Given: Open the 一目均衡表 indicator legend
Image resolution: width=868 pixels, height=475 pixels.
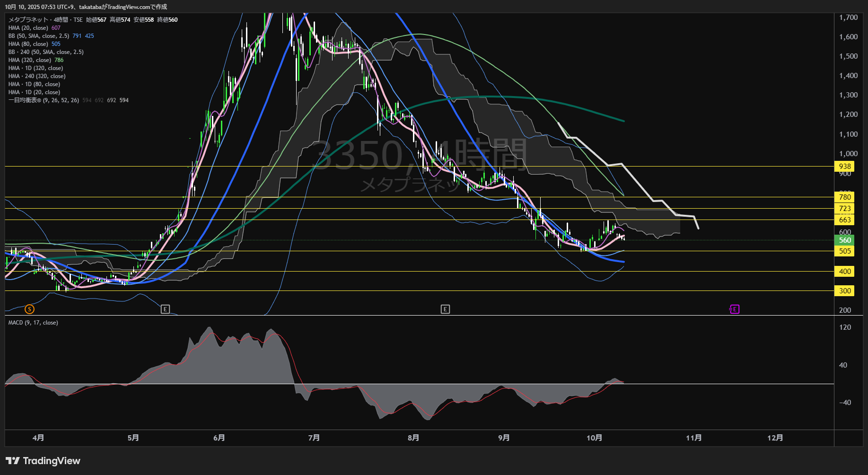Looking at the screenshot, I should [44, 100].
